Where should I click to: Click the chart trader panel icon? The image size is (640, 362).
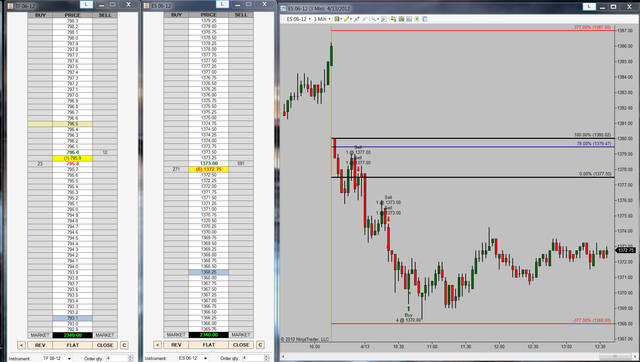[384, 19]
